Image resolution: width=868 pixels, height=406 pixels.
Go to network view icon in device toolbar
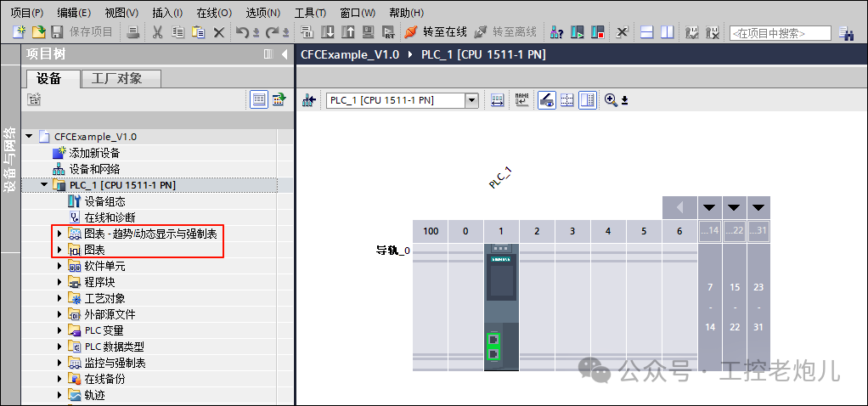[310, 100]
